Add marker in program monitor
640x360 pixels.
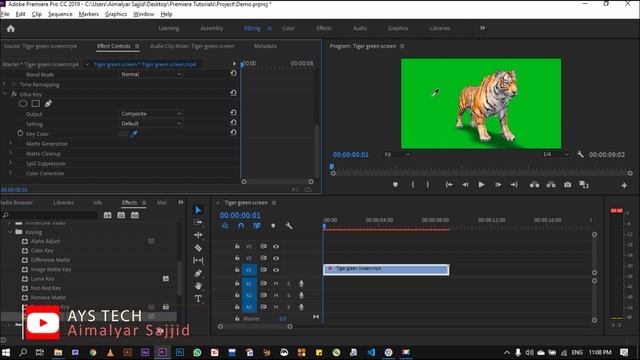click(x=395, y=185)
